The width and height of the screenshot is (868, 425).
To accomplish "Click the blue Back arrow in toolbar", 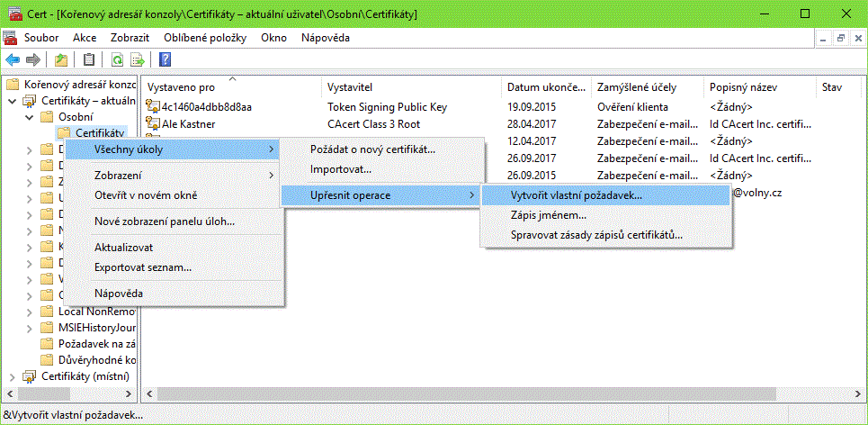I will (13, 60).
